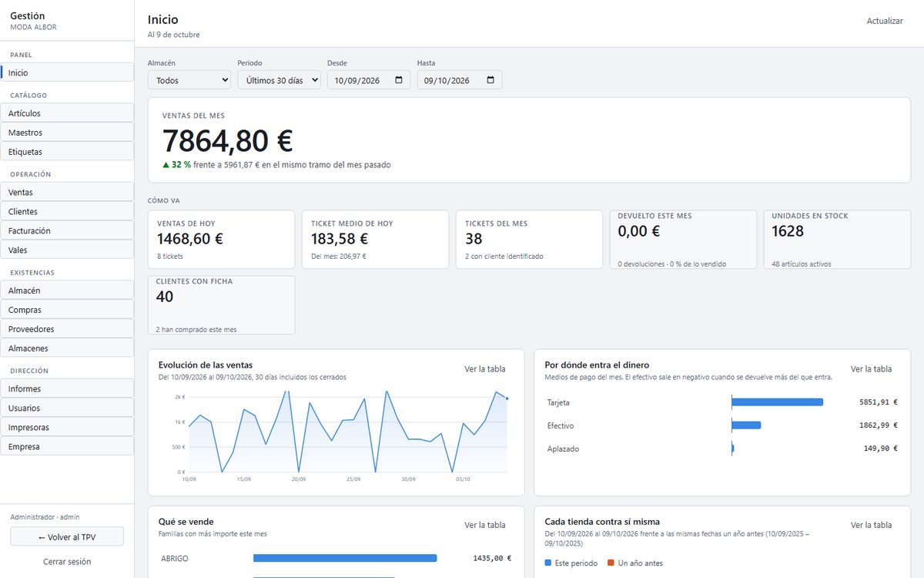Click the 20/09 axis label on chart

point(299,479)
